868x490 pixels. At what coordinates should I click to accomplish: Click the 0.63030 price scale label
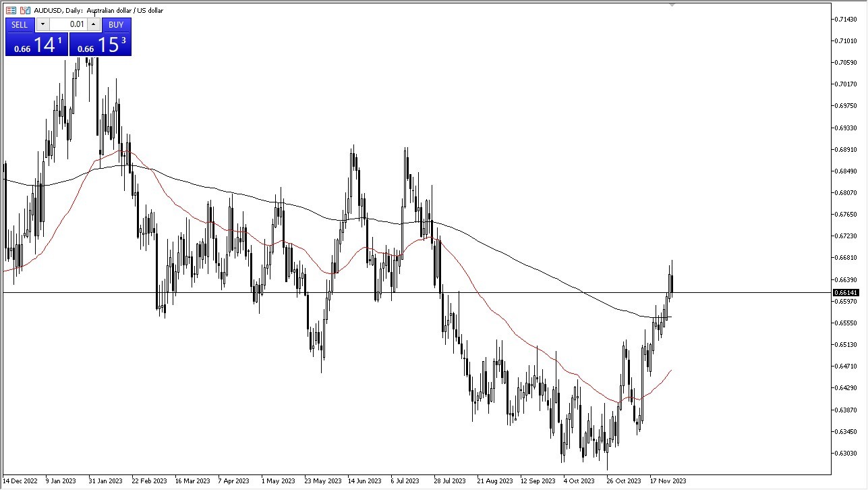pos(846,453)
